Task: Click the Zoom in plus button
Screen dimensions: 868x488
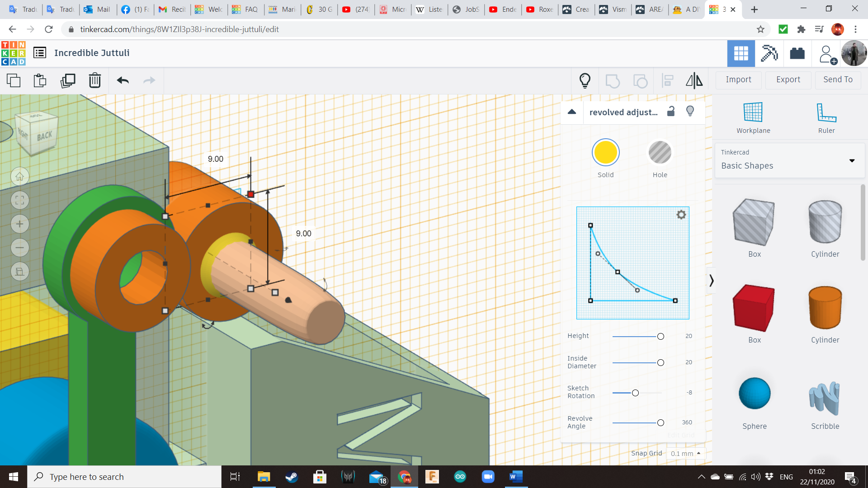Action: click(x=20, y=224)
